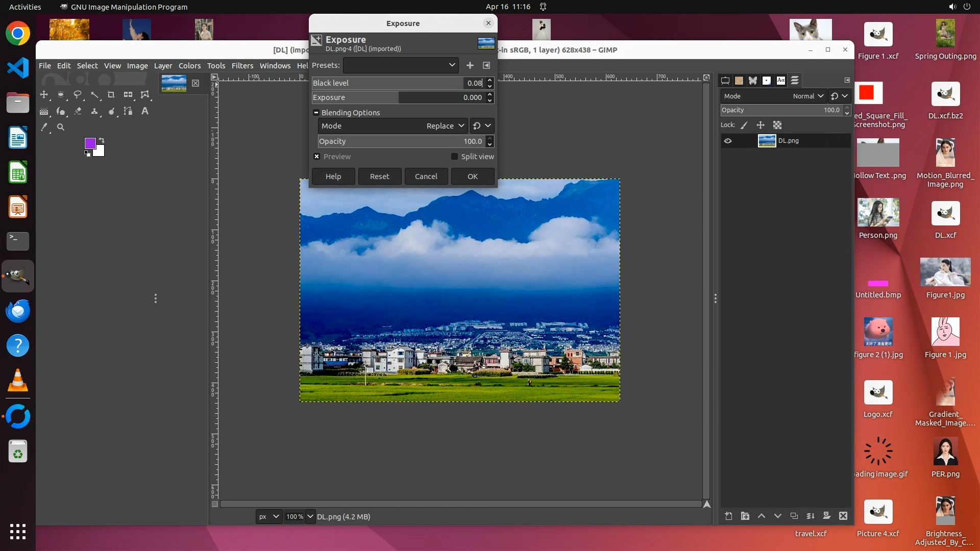Select the Eraser tool
Screen dimensions: 980x551
coord(78,111)
